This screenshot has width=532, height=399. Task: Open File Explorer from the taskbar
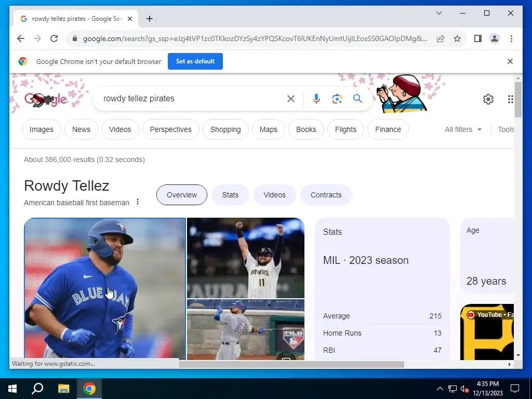point(63,389)
